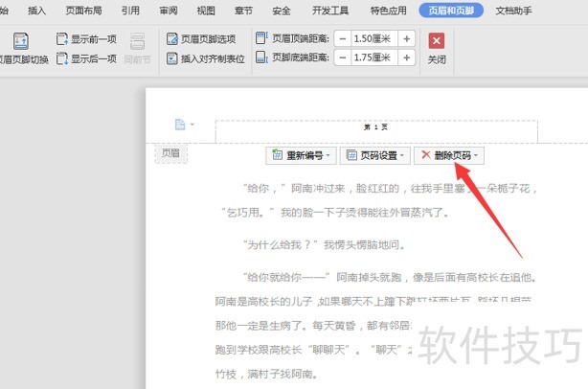The height and width of the screenshot is (389, 588).
Task: Click the 同前节 icon
Action: pyautogui.click(x=137, y=41)
